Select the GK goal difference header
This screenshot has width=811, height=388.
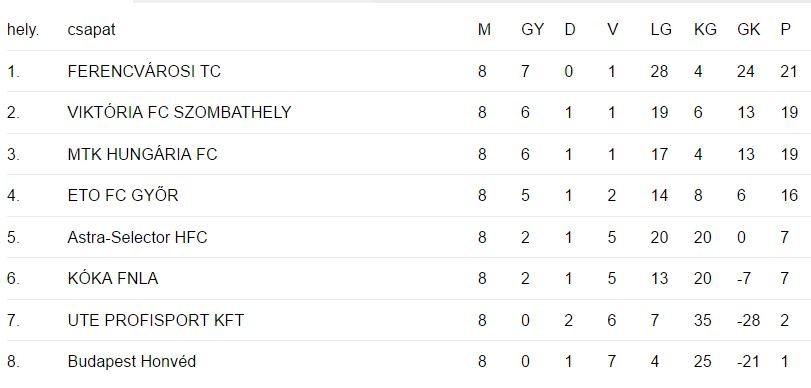748,30
